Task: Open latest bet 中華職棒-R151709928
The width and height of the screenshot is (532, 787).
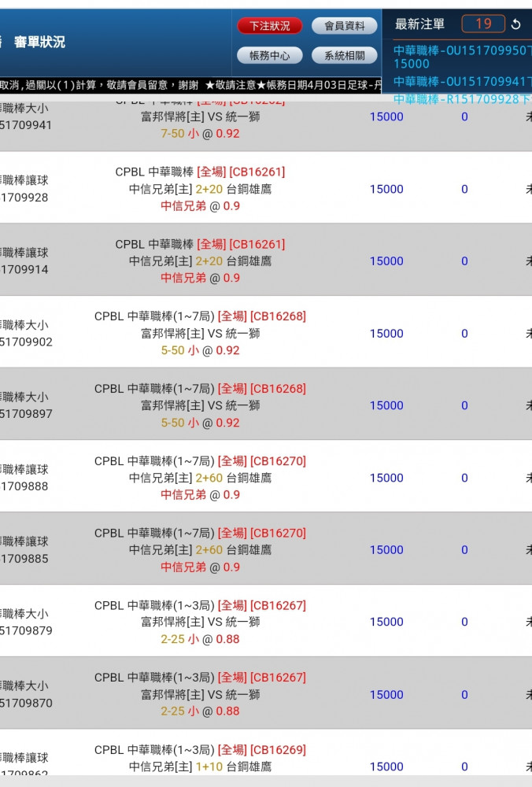Action: tap(462, 99)
